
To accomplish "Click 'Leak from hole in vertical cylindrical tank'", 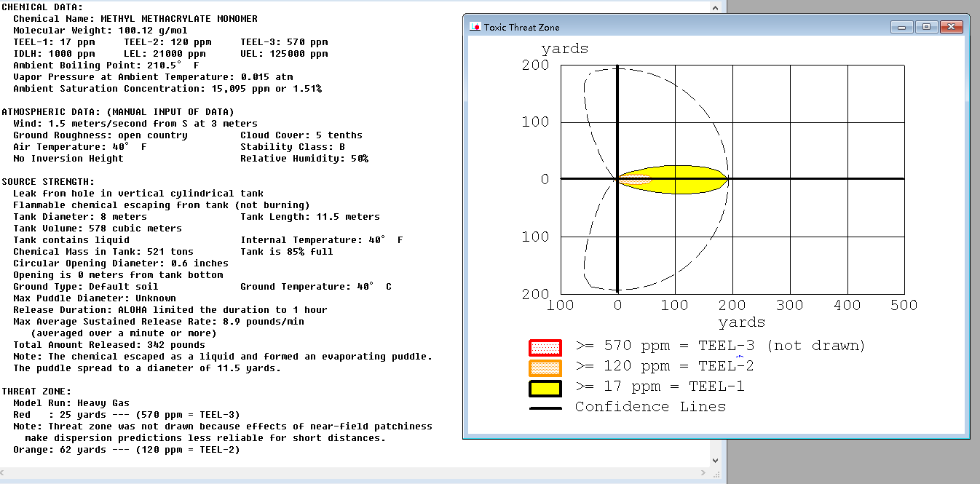I will (x=138, y=194).
